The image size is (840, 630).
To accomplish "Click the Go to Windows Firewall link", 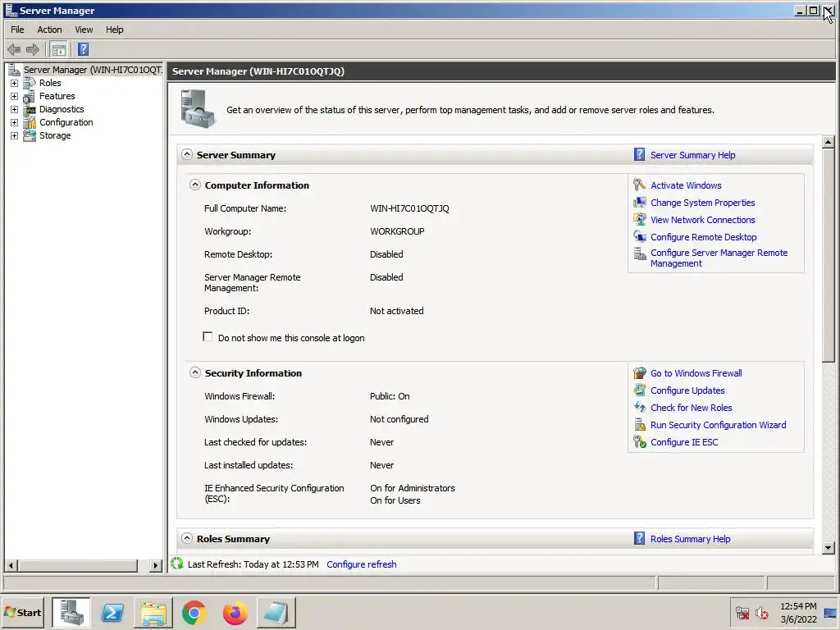I will point(696,373).
